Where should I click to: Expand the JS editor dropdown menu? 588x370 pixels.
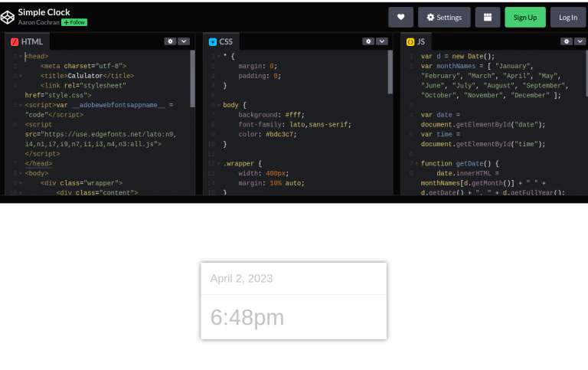pyautogui.click(x=580, y=41)
